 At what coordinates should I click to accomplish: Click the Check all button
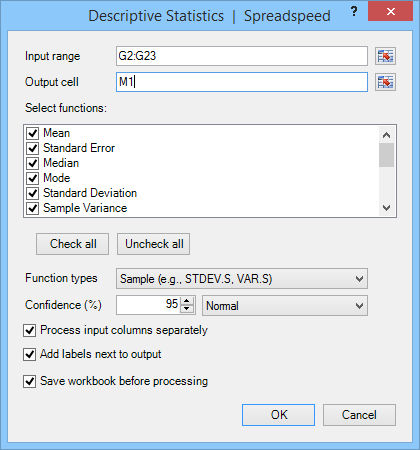pos(73,244)
